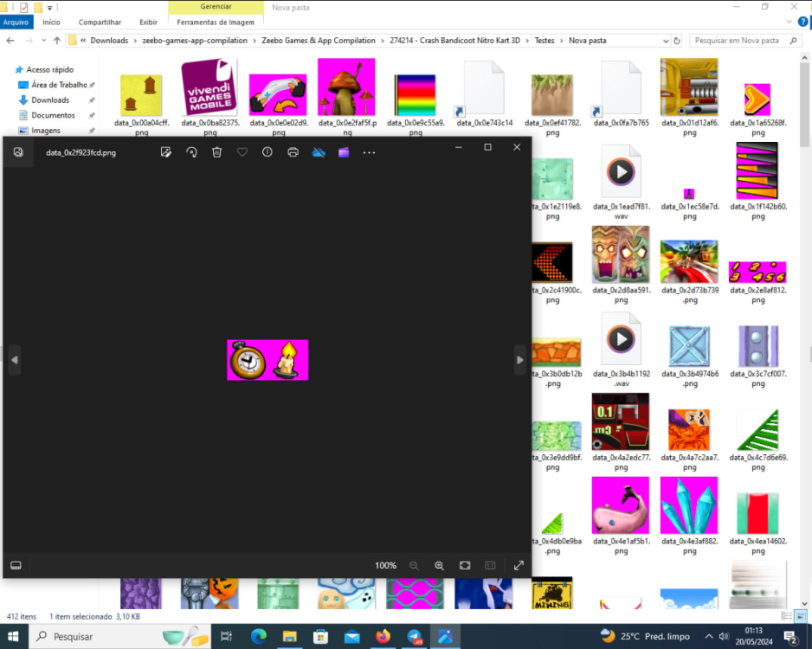812x649 pixels.
Task: Open file info with the info icon
Action: click(267, 151)
